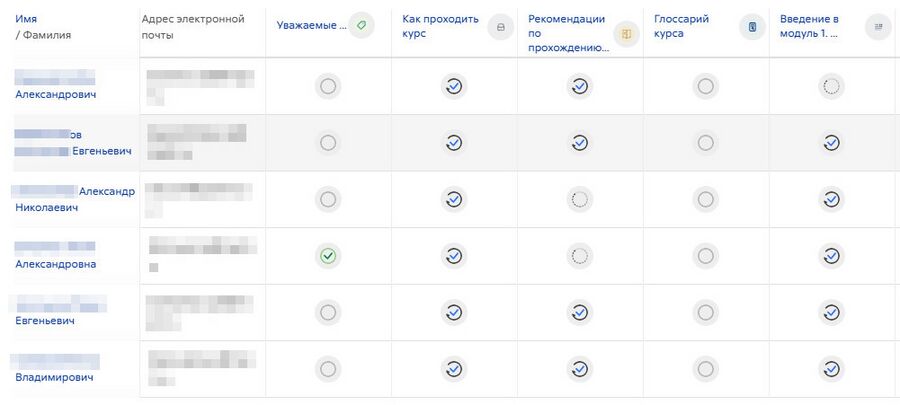
Task: Click the yellow book icon beside Рекомендации по прохождению
Action: pyautogui.click(x=626, y=34)
